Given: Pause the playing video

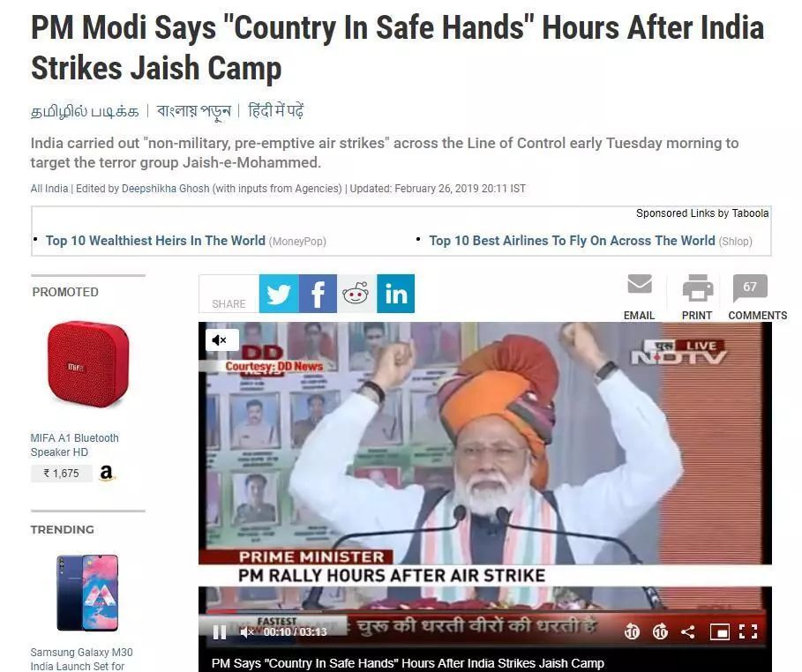Looking at the screenshot, I should (220, 632).
